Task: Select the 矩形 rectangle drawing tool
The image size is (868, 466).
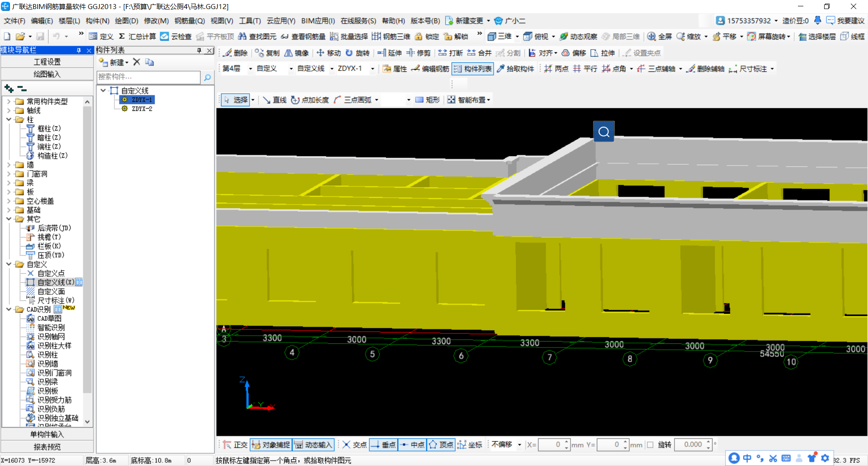Action: coord(427,100)
